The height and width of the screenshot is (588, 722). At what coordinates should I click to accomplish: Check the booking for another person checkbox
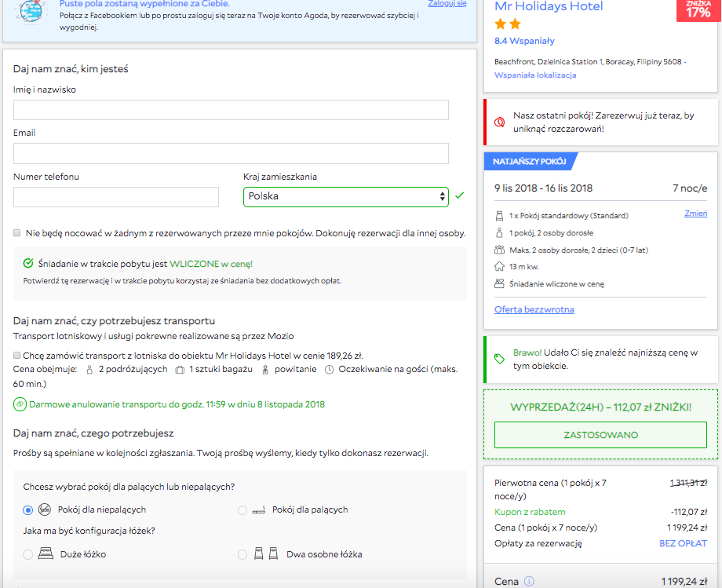point(17,233)
